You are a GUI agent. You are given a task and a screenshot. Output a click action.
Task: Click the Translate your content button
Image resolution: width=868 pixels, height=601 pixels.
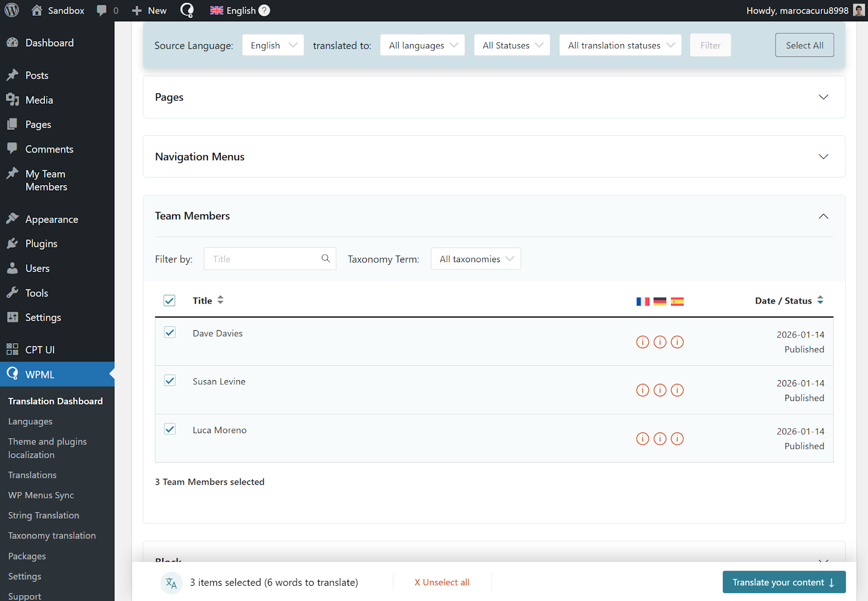click(x=783, y=582)
